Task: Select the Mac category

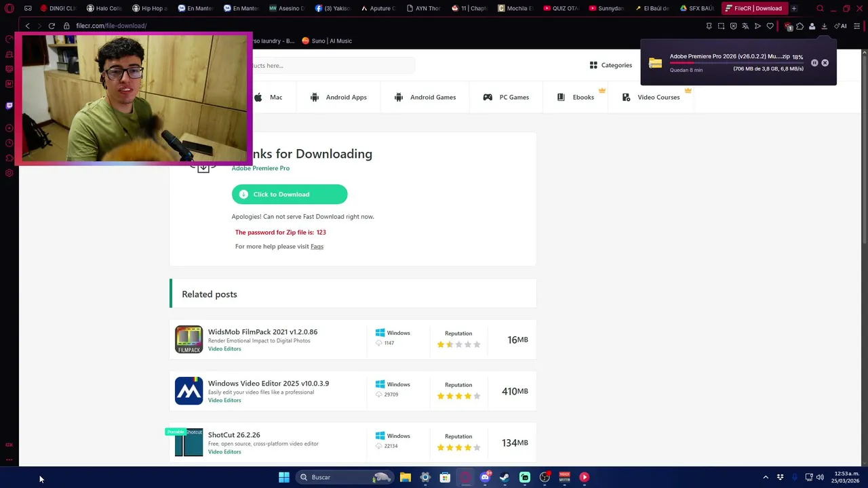Action: coord(269,97)
